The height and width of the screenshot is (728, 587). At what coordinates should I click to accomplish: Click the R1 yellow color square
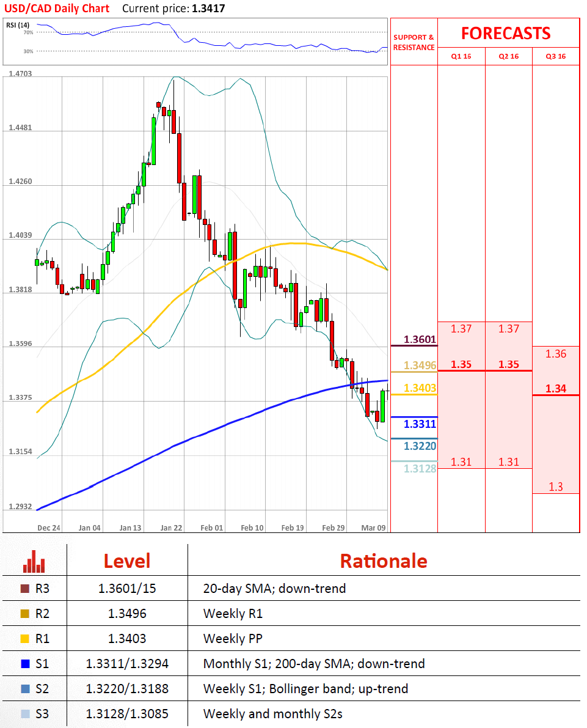click(25, 639)
